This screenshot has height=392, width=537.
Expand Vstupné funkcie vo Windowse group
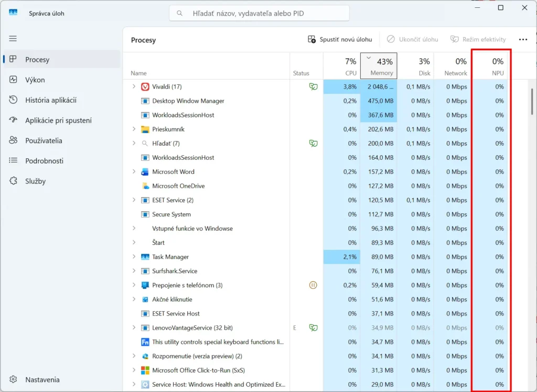coord(134,228)
